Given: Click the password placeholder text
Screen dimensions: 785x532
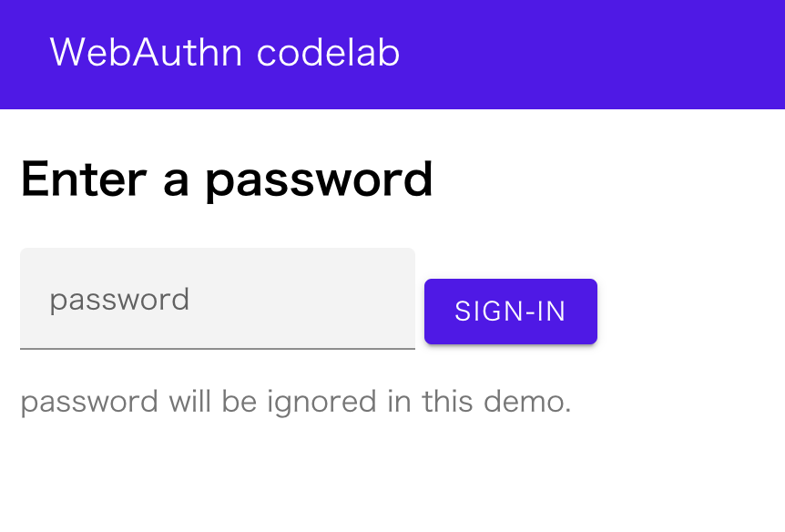Looking at the screenshot, I should [121, 299].
